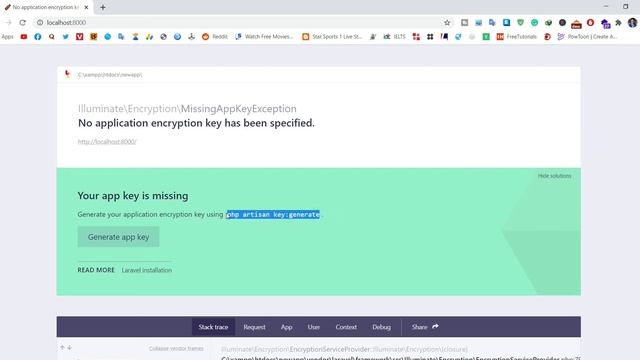Open the Watch Free Movies bookmark
Viewport: 640px width, 360px height.
tap(264, 37)
